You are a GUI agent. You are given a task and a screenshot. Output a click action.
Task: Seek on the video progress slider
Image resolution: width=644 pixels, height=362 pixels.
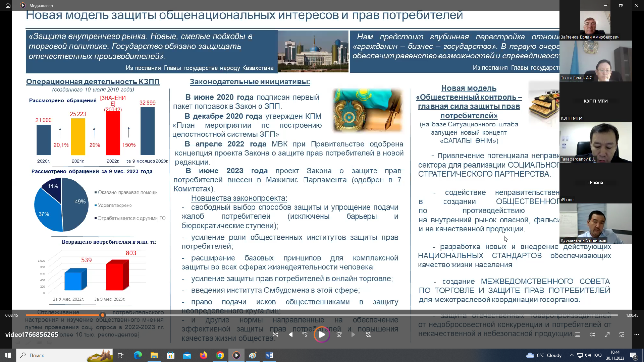tap(322, 315)
